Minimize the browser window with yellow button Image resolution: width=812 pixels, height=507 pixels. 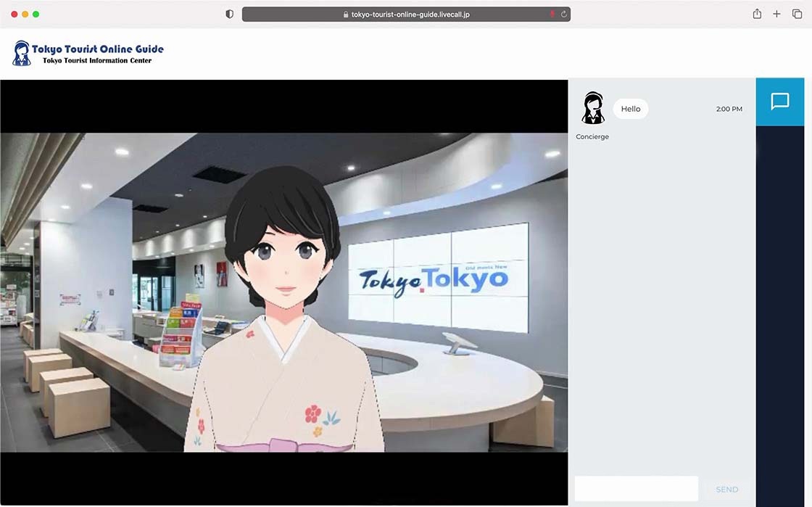[25, 14]
